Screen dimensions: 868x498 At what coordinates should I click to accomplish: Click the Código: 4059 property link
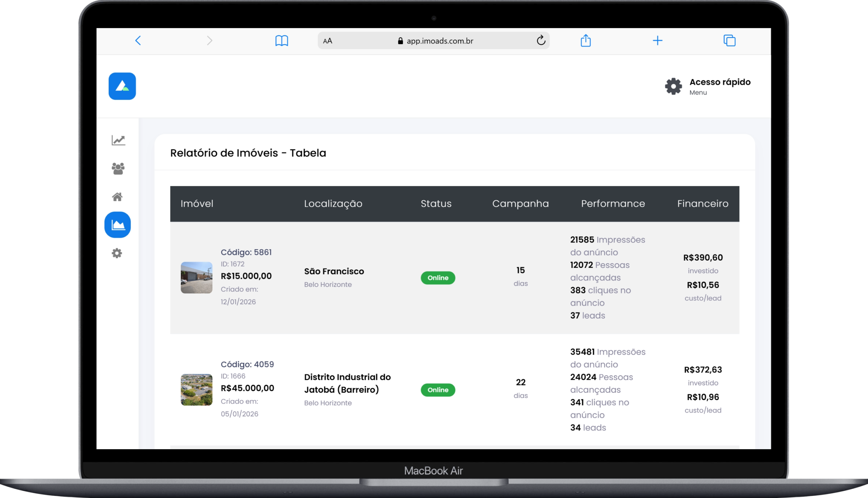(247, 364)
